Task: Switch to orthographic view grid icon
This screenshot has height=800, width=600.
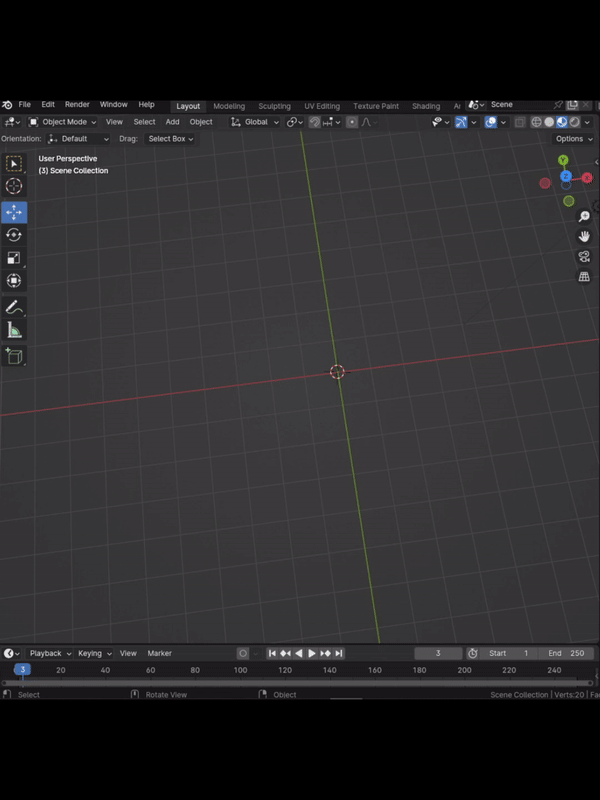Action: [x=584, y=277]
